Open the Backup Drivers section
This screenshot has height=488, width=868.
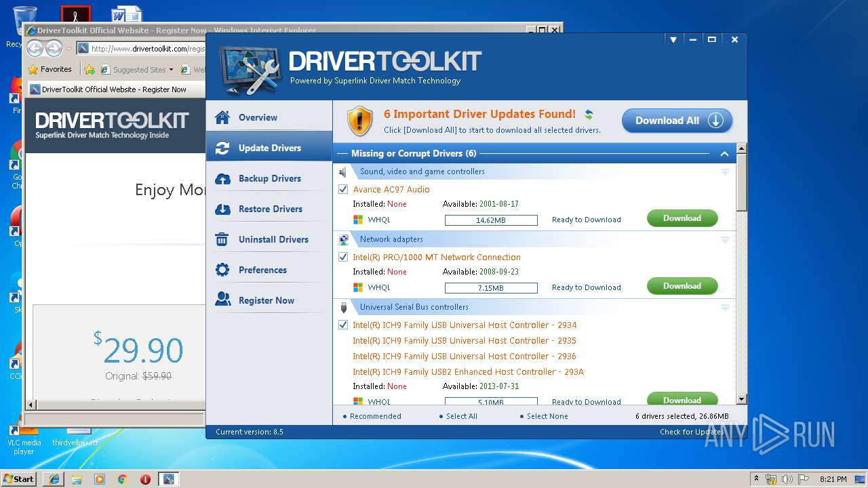(x=269, y=178)
